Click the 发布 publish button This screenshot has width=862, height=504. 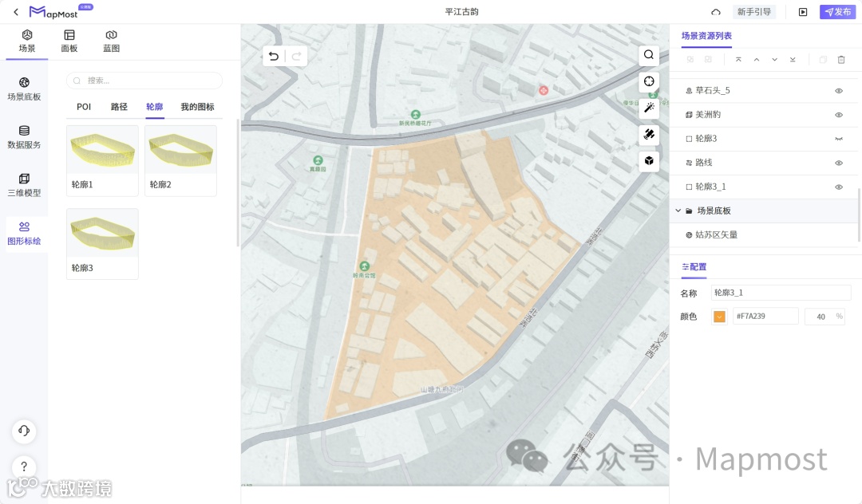[838, 12]
